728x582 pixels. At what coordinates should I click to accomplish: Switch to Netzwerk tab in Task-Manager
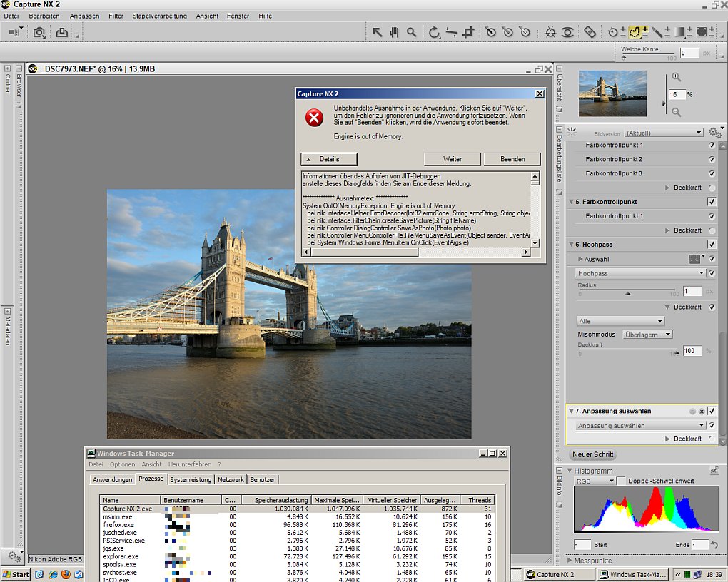coord(231,479)
